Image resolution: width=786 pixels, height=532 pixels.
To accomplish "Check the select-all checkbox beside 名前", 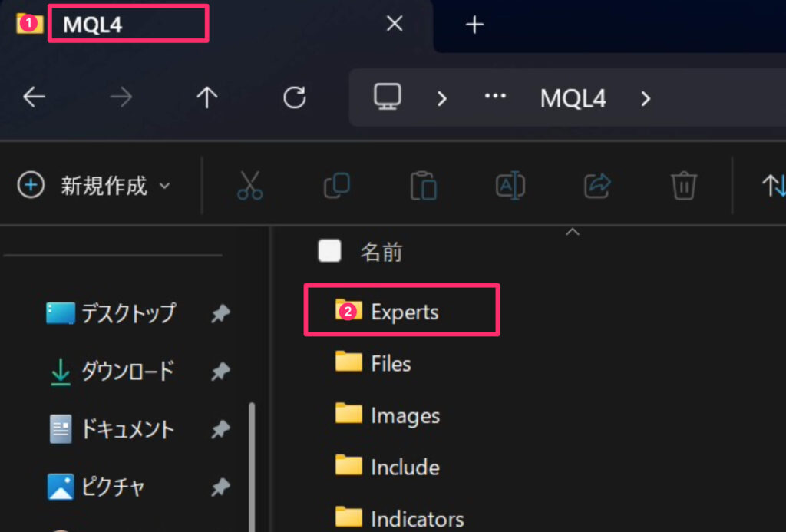I will 329,250.
